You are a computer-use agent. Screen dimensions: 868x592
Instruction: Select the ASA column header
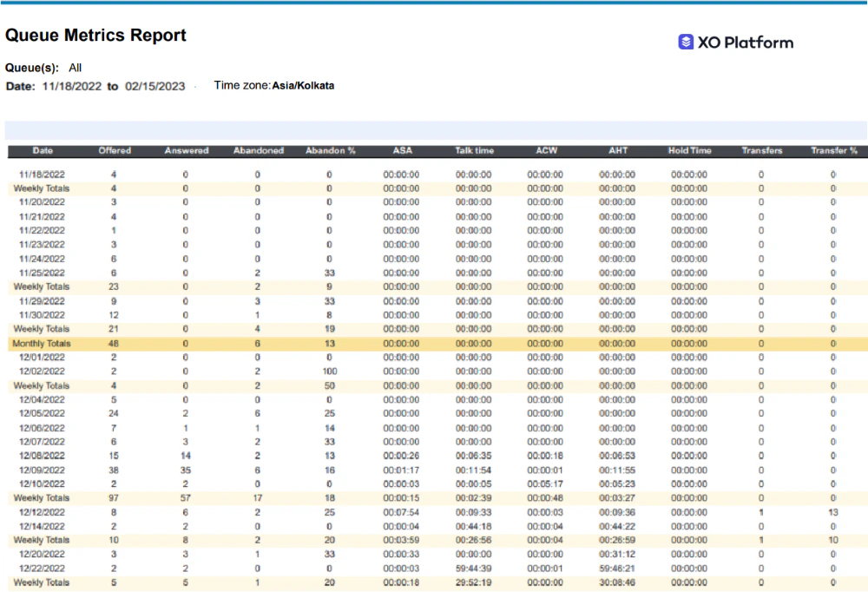coord(402,150)
